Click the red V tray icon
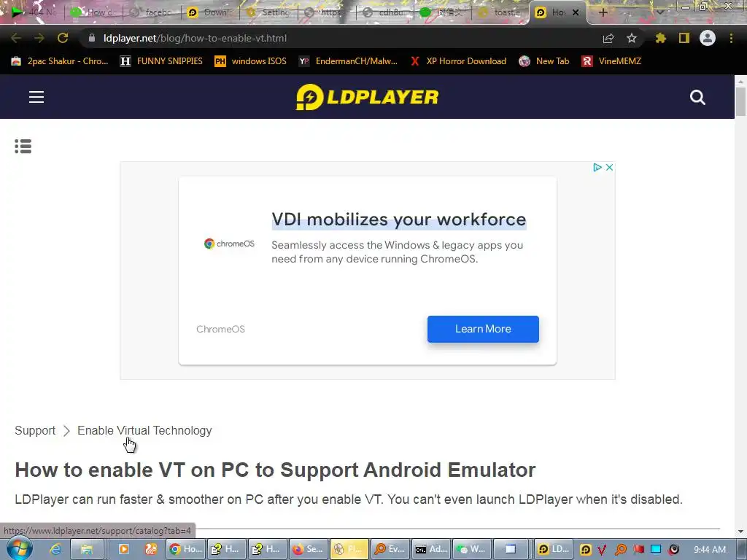 [x=603, y=550]
